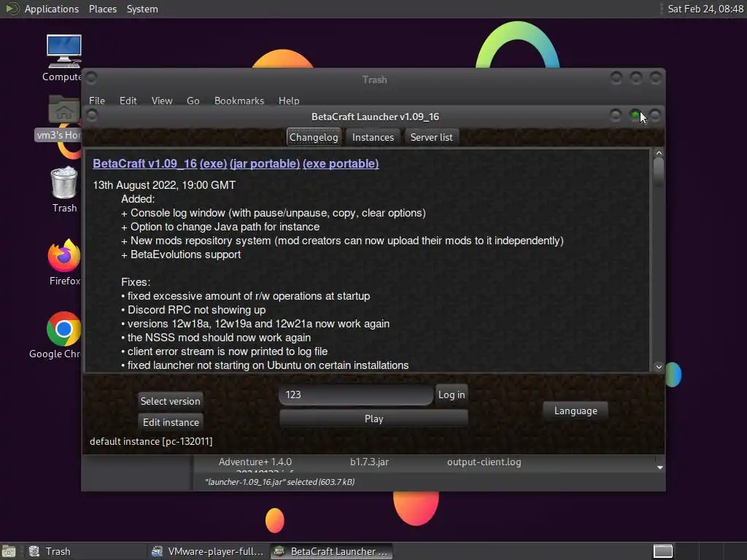Open the View menu in Trash window
This screenshot has height=560, width=747.
pos(162,101)
